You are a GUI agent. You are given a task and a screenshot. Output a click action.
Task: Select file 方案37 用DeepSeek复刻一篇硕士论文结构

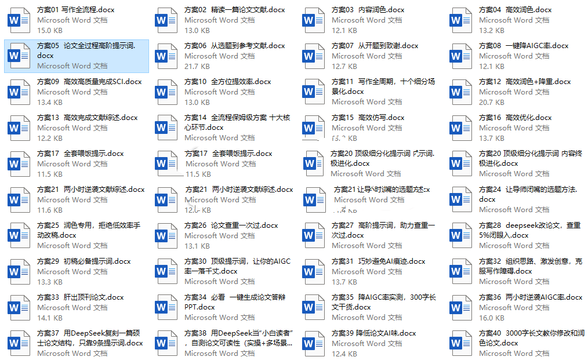click(x=77, y=343)
